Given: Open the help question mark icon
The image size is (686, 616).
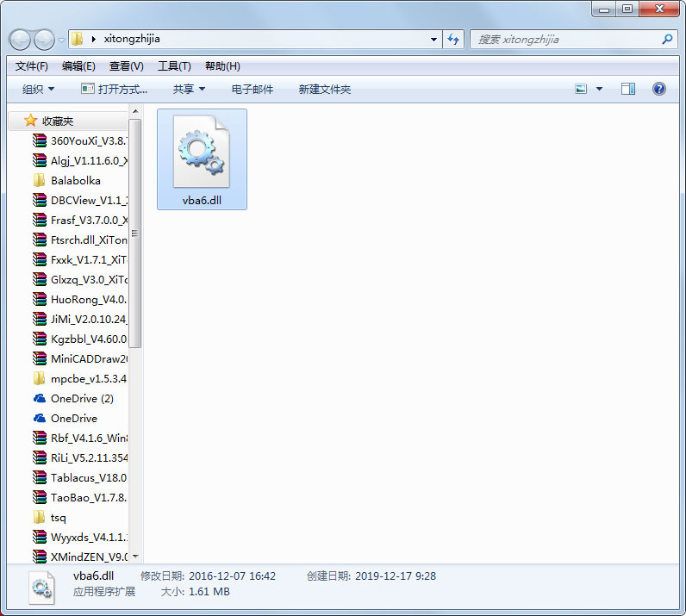Looking at the screenshot, I should coord(659,89).
